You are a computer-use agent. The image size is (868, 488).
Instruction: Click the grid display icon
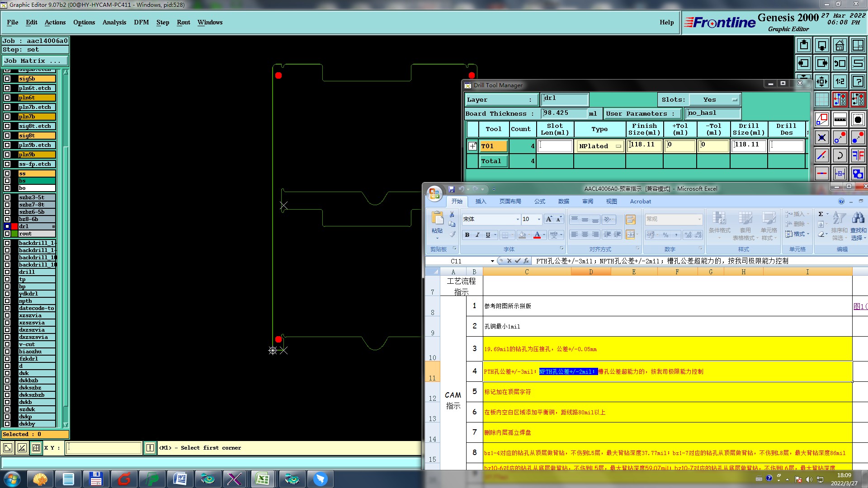(x=821, y=100)
